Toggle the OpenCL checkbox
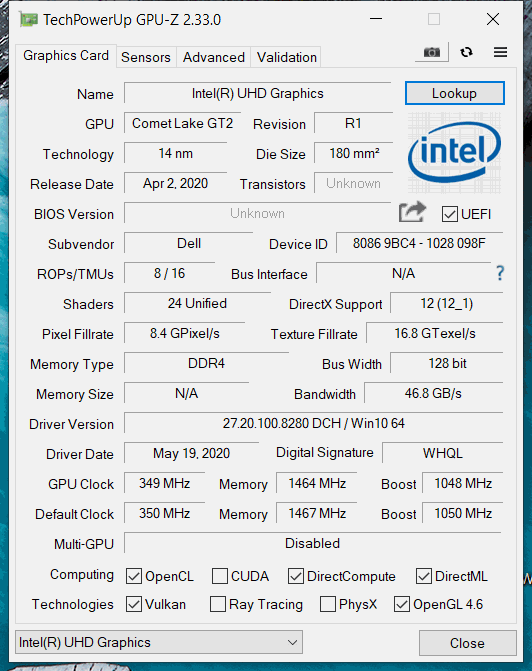The width and height of the screenshot is (532, 671). pos(134,576)
